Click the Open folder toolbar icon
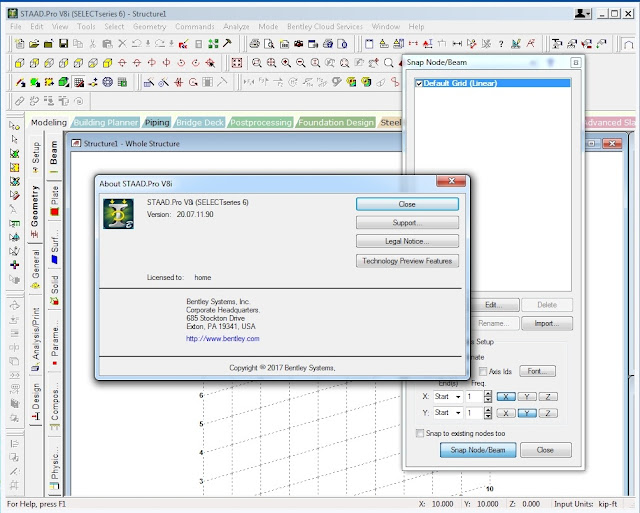This screenshot has height=513, width=640. pyautogui.click(x=34, y=44)
